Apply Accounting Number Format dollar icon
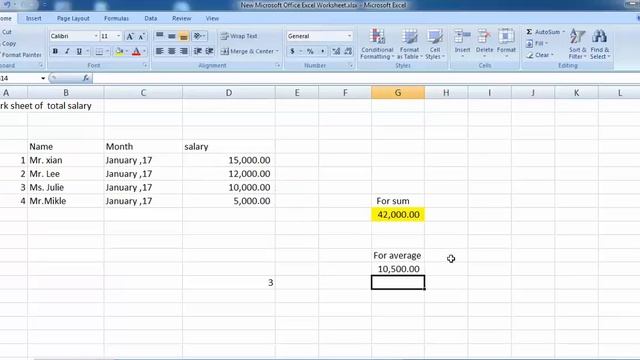This screenshot has height=360, width=640. coord(292,51)
